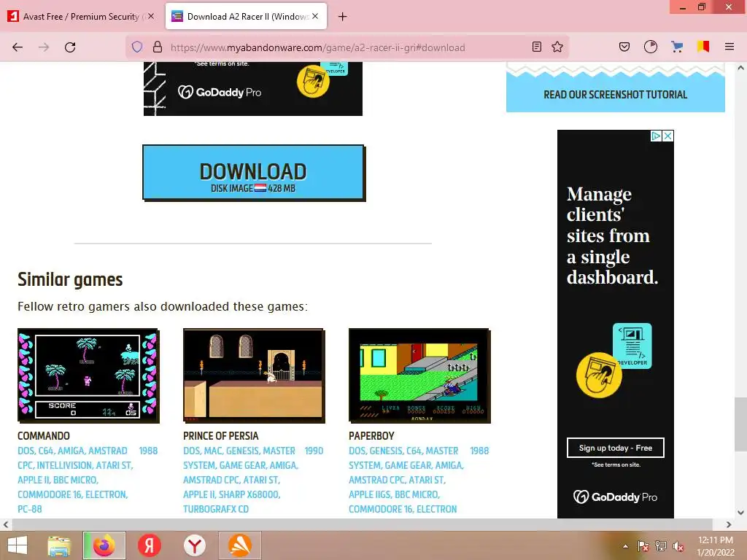
Task: Close the GoDaddy sidebar ad
Action: tap(668, 136)
